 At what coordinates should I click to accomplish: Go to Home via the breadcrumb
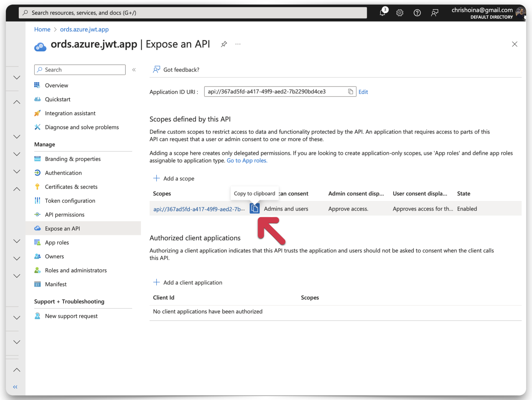[42, 29]
